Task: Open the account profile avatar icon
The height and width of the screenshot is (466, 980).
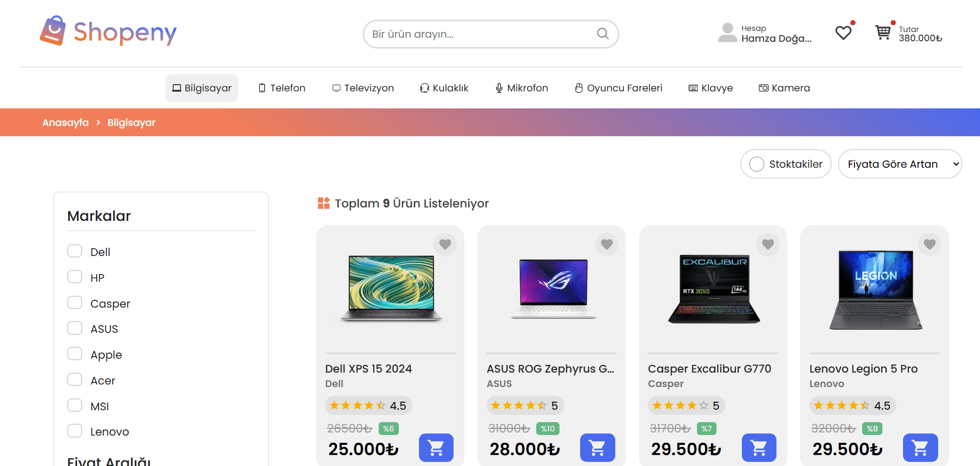Action: click(x=727, y=33)
